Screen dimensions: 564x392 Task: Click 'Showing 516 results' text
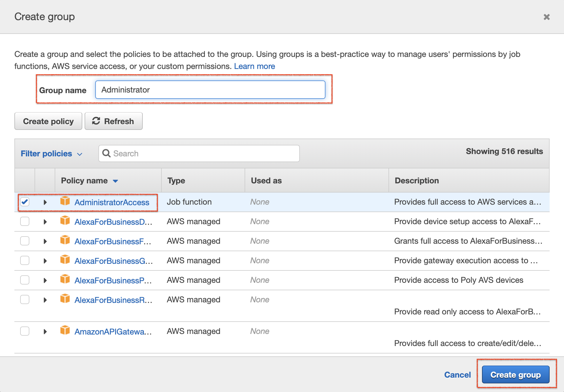[x=504, y=151]
